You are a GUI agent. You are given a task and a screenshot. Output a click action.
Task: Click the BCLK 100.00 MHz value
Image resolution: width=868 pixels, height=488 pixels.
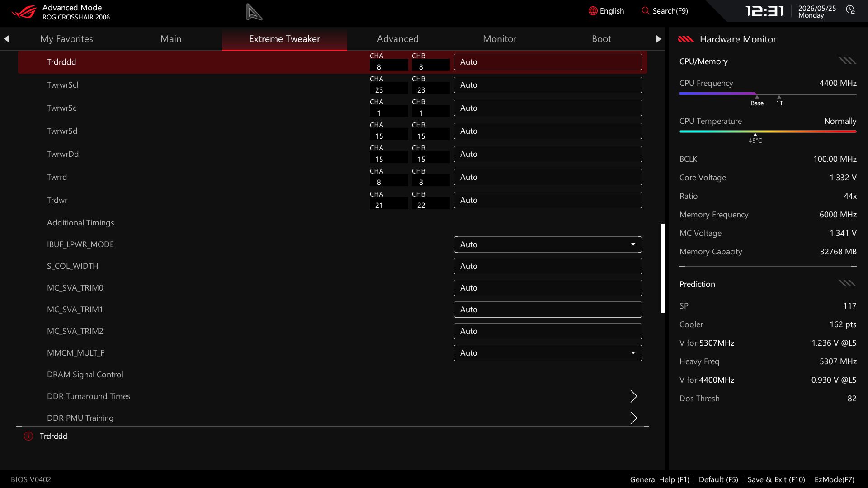835,159
